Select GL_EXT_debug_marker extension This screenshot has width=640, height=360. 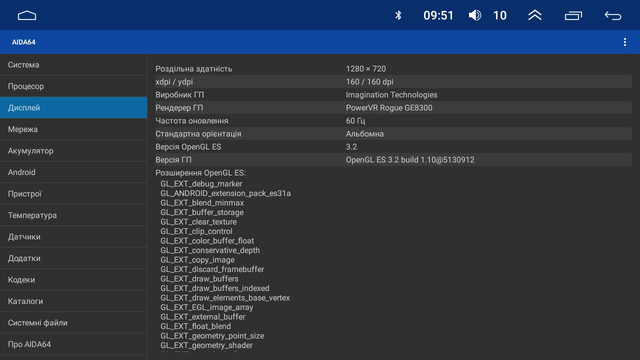(x=201, y=184)
